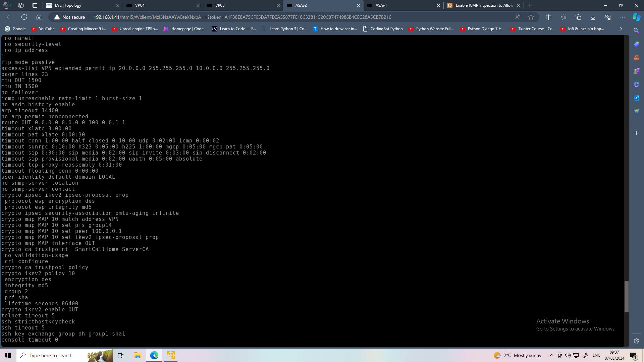The width and height of the screenshot is (644, 362).
Task: Switch to the ASAv1 tab
Action: pos(402,5)
